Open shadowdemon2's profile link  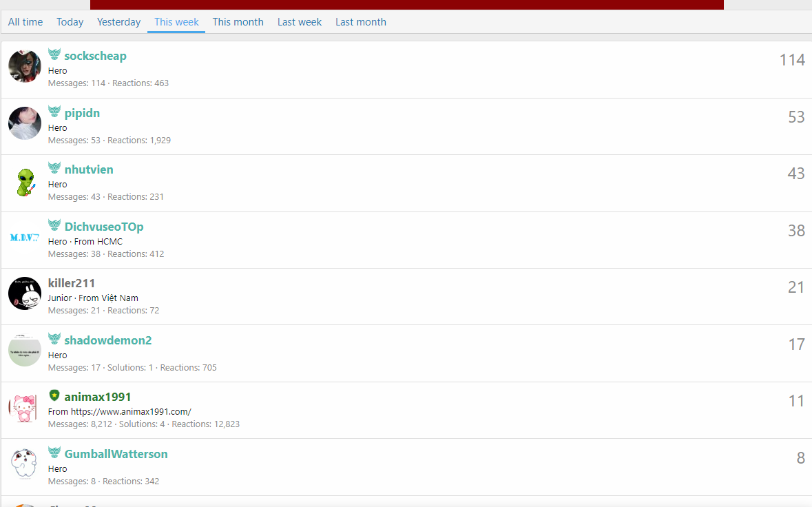tap(107, 340)
